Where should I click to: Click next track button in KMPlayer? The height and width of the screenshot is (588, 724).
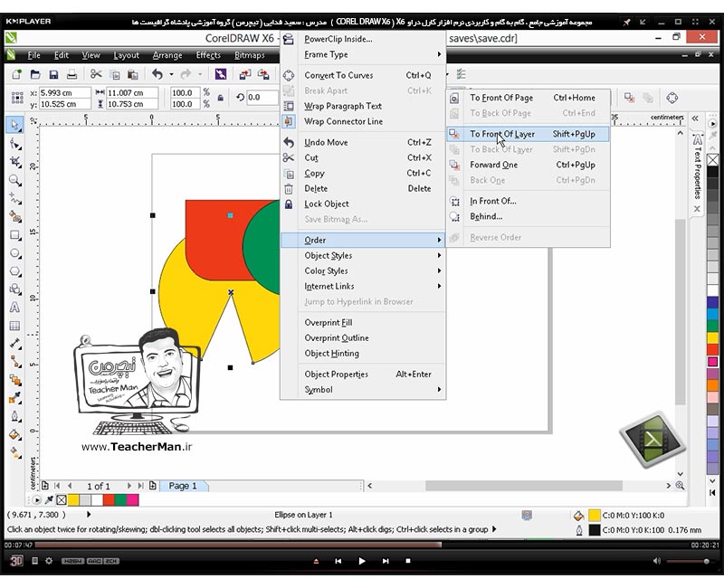(x=386, y=561)
